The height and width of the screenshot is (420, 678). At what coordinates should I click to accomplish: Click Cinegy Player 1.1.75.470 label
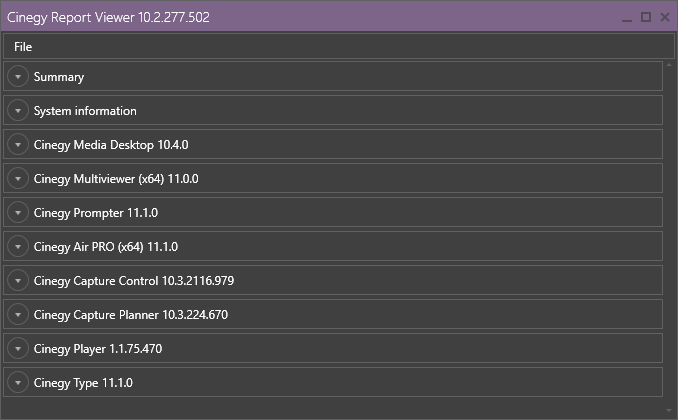[98, 349]
